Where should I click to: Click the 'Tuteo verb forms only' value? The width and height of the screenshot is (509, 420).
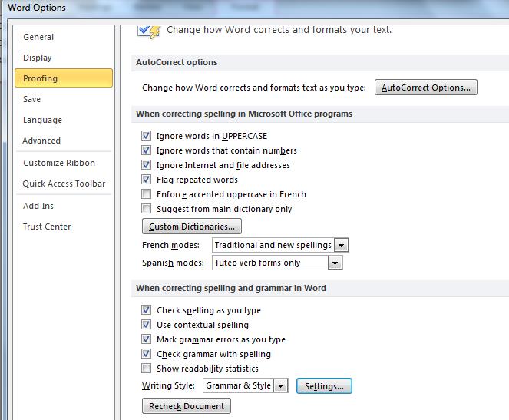click(x=257, y=263)
